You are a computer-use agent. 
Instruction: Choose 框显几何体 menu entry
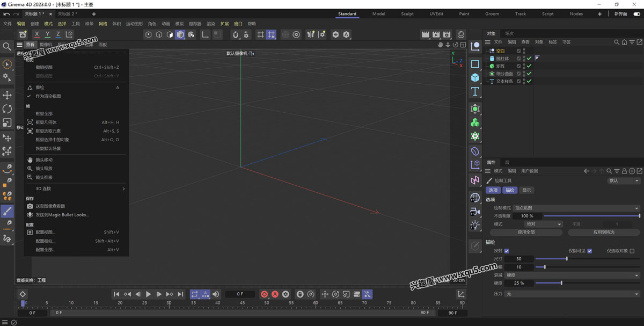(x=75, y=122)
